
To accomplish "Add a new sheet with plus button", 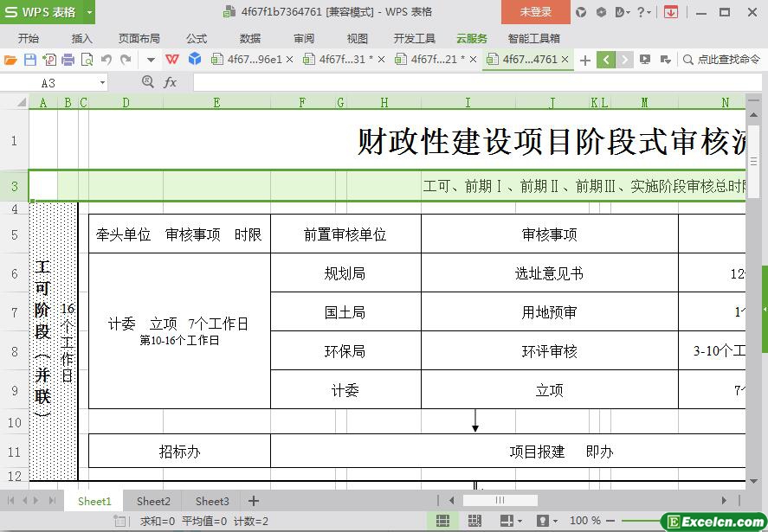I will [x=254, y=501].
